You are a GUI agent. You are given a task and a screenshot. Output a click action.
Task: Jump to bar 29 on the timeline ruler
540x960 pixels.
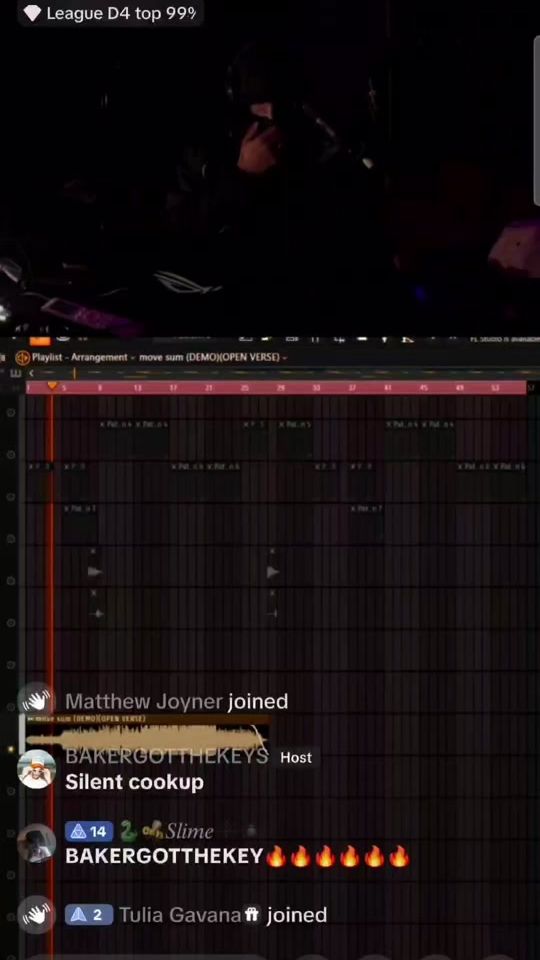coord(280,388)
